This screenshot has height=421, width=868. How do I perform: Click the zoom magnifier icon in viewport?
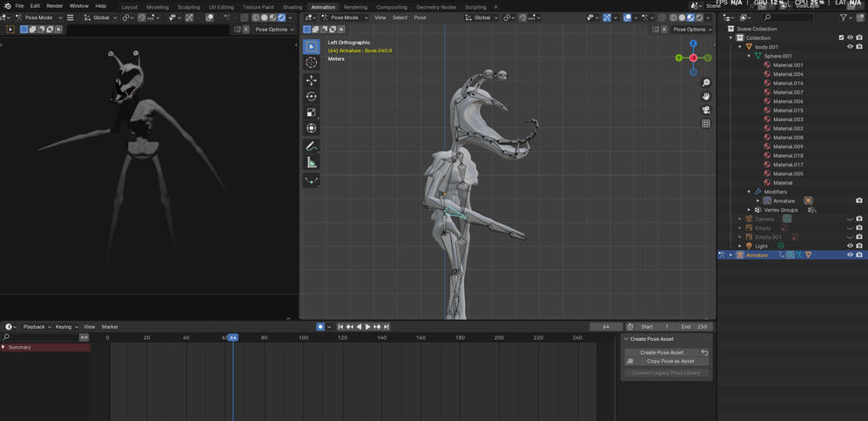(x=706, y=83)
